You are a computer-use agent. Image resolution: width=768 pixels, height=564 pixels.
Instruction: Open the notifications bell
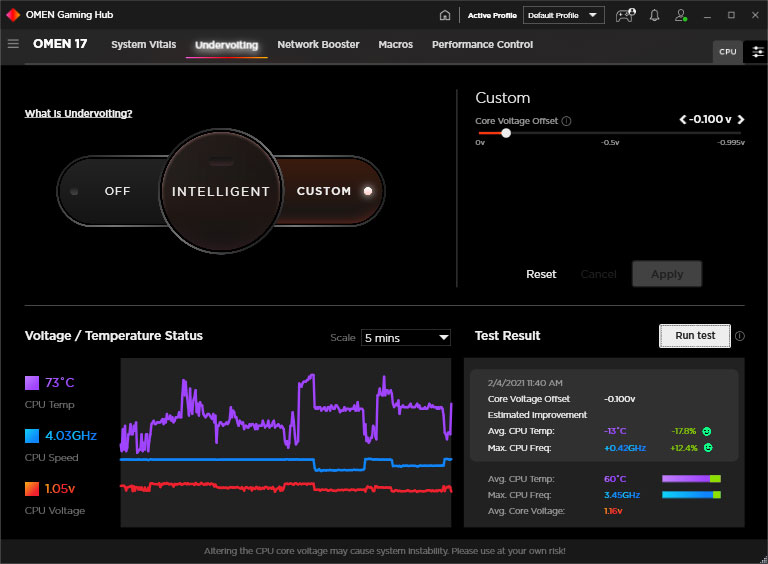tap(654, 15)
